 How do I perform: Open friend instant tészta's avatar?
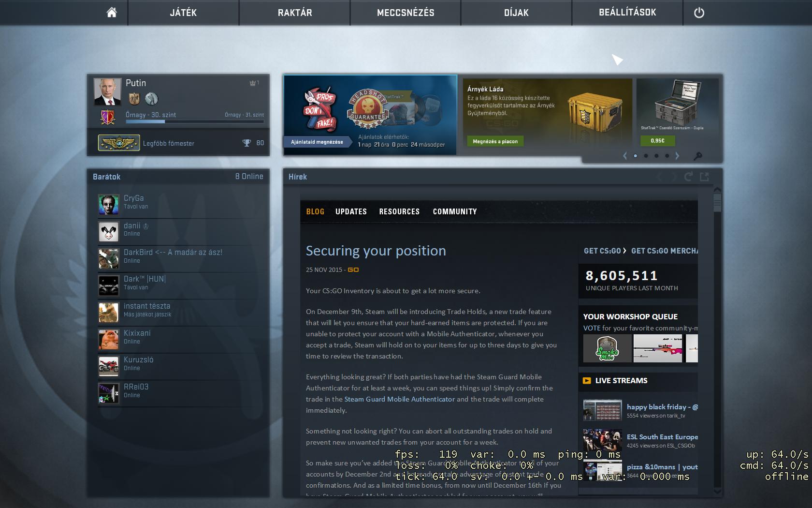tap(108, 313)
